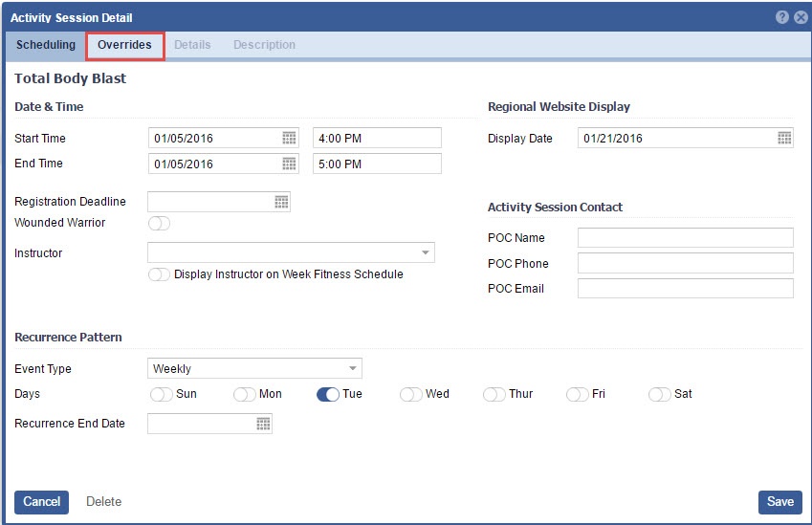Image resolution: width=812 pixels, height=525 pixels.
Task: Click the Save button
Action: tap(779, 502)
